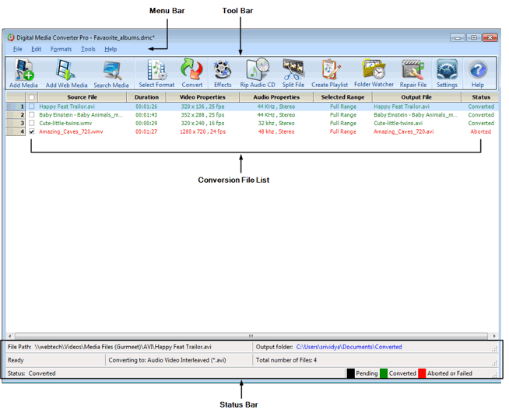Viewport: 509px width, 420px height.
Task: Launch the Search Media tool
Action: 111,72
